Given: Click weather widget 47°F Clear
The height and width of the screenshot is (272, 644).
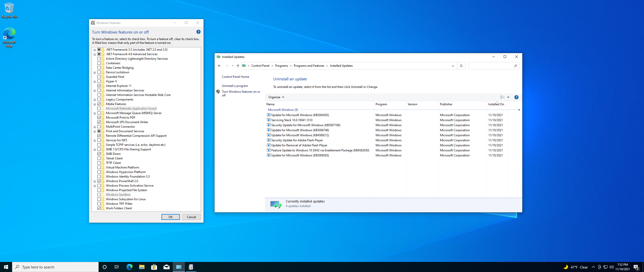Looking at the screenshot, I should coord(576,267).
